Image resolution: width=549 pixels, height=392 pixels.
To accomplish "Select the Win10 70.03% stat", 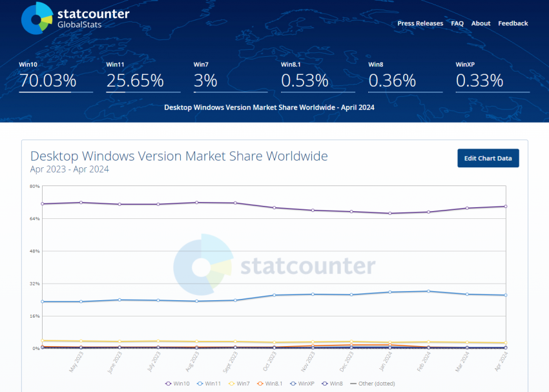I will click(x=48, y=81).
